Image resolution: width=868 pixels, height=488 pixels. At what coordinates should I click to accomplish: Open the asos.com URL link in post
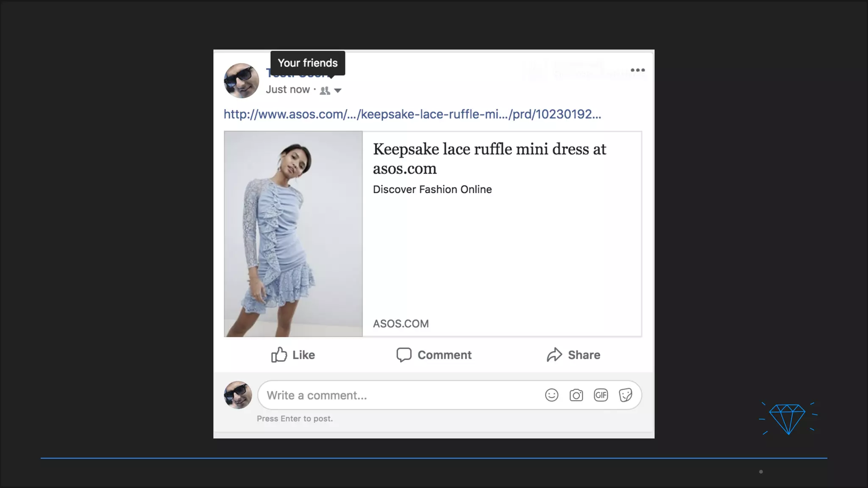[x=412, y=114]
